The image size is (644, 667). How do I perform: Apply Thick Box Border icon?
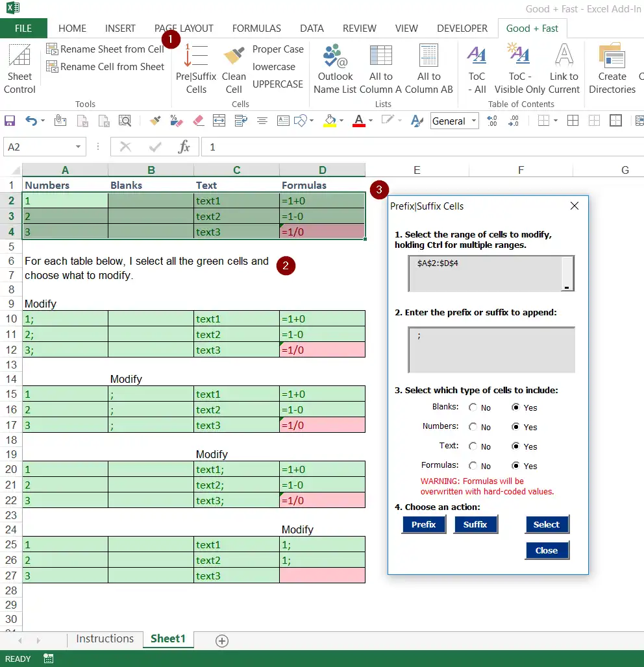click(615, 121)
